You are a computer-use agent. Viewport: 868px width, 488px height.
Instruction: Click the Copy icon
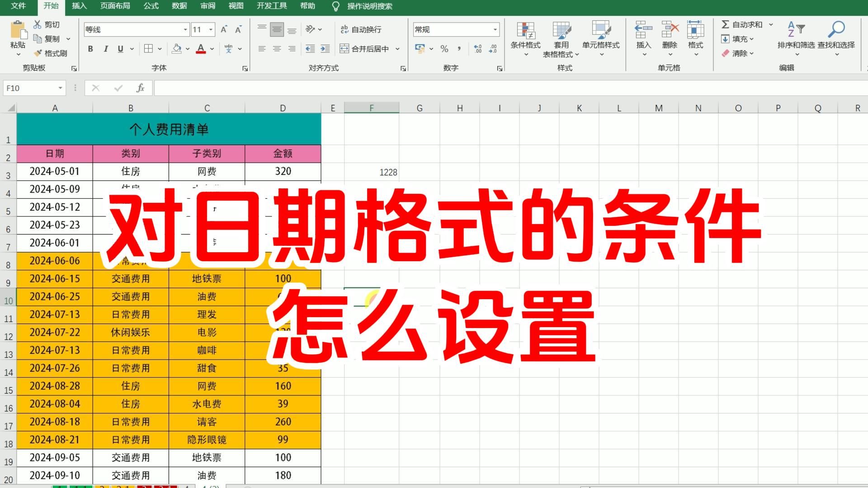point(38,38)
